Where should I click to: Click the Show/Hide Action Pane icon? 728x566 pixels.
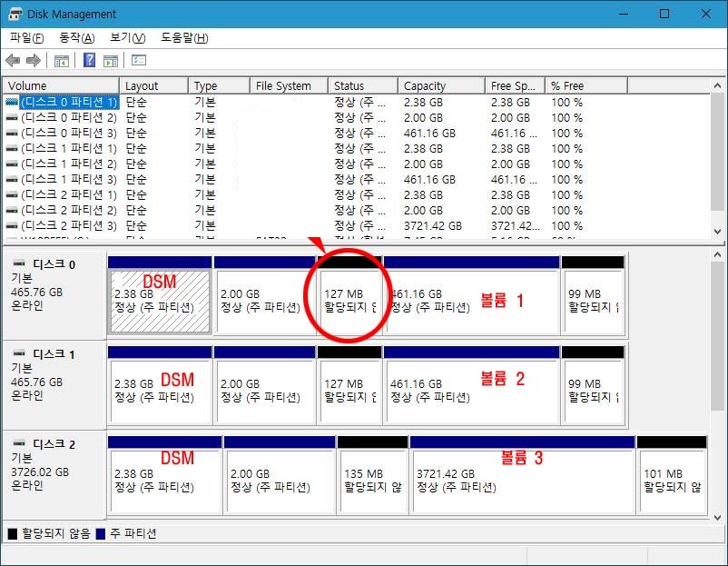[110, 61]
